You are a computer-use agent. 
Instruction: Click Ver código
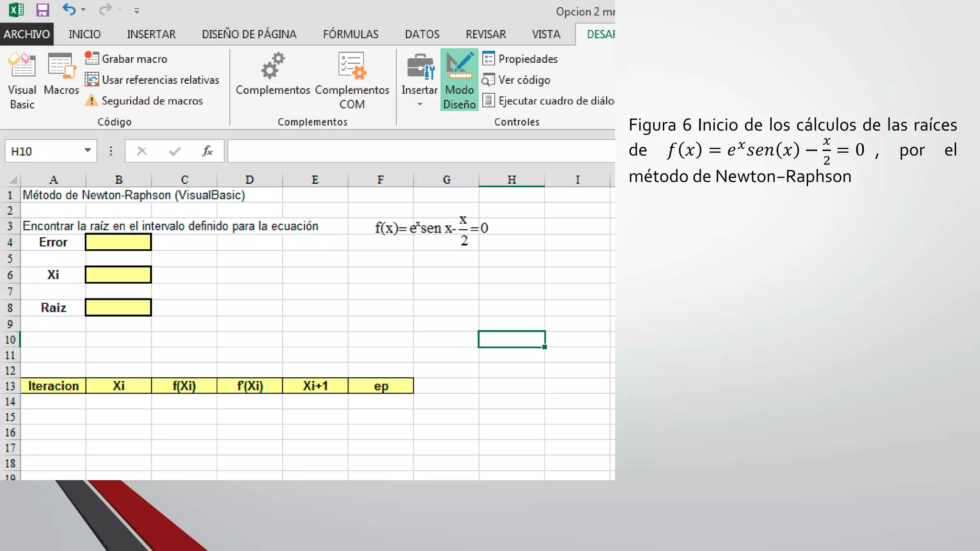pos(516,80)
